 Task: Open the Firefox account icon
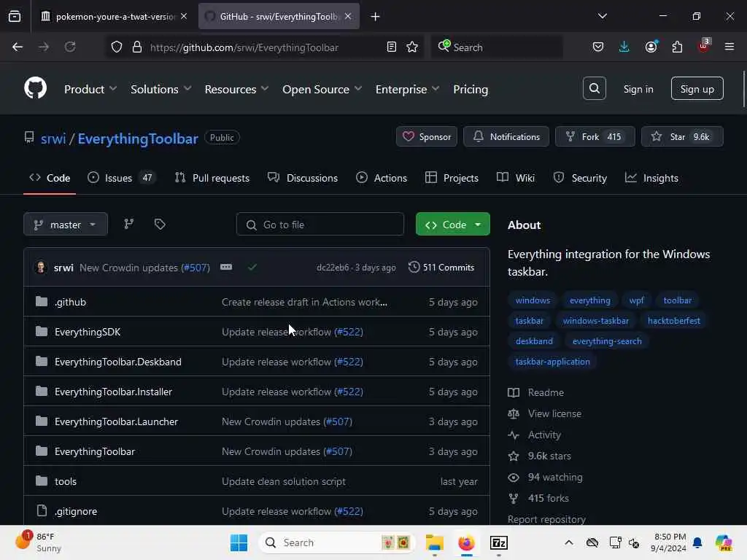click(x=651, y=47)
